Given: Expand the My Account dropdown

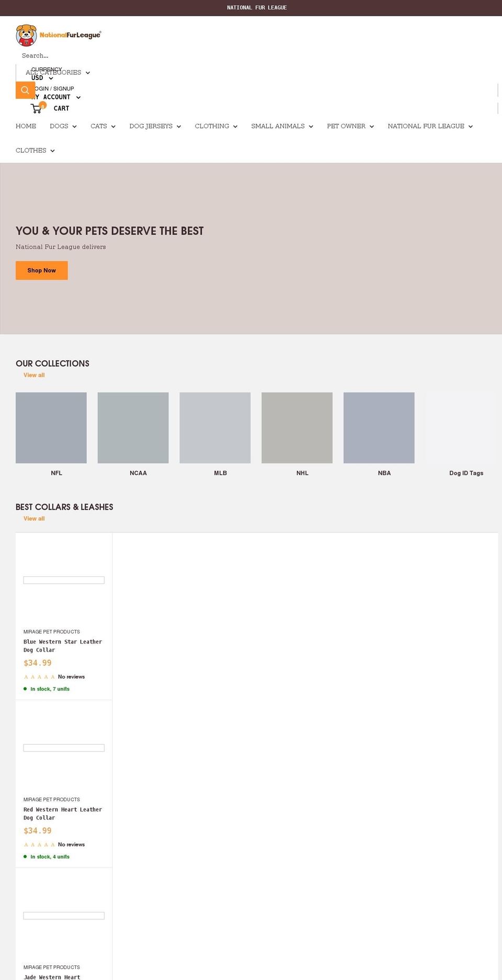Looking at the screenshot, I should pyautogui.click(x=55, y=97).
